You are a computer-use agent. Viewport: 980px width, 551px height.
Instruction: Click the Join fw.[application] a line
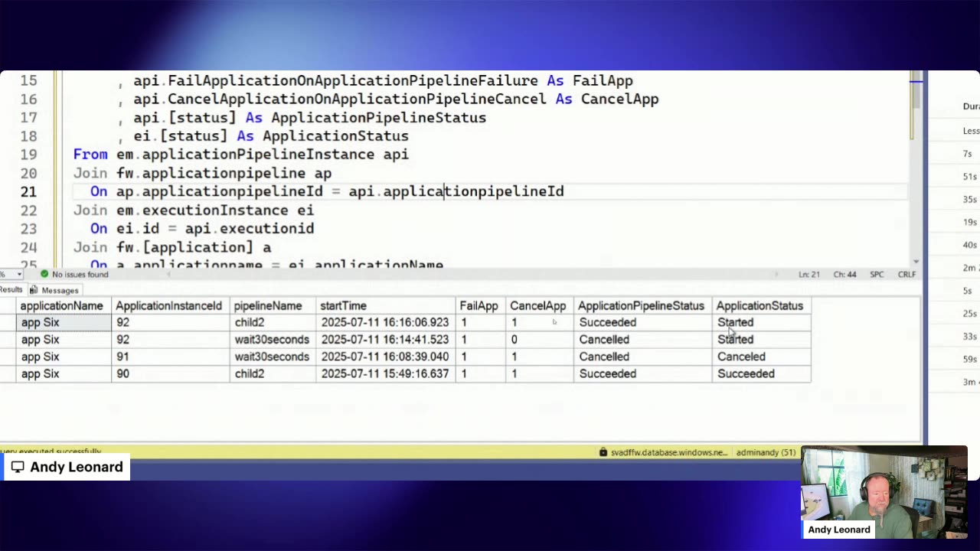172,247
